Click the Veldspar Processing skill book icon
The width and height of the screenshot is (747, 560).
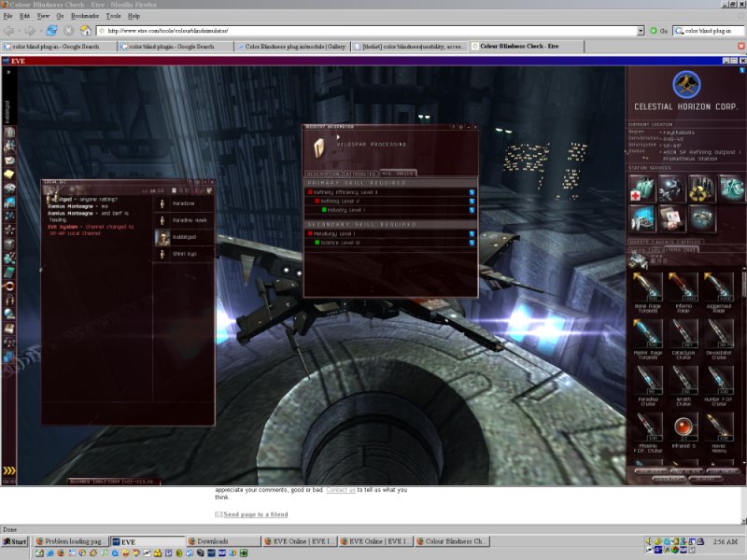click(x=319, y=148)
